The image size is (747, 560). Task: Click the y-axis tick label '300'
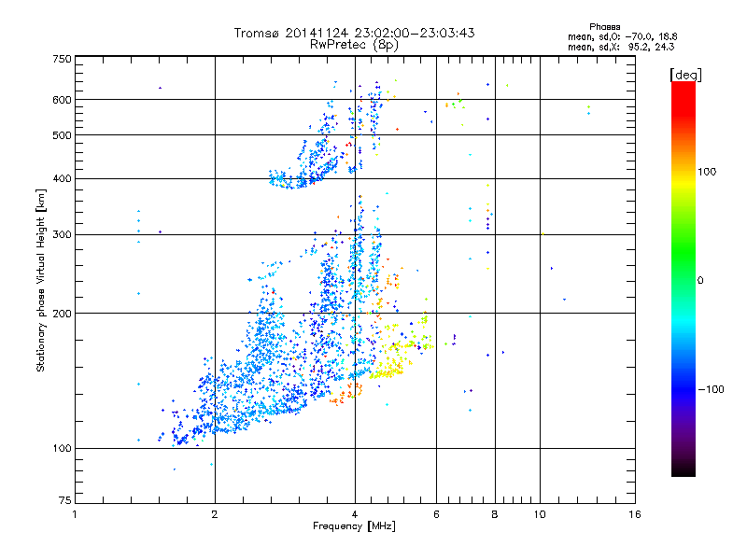point(63,235)
